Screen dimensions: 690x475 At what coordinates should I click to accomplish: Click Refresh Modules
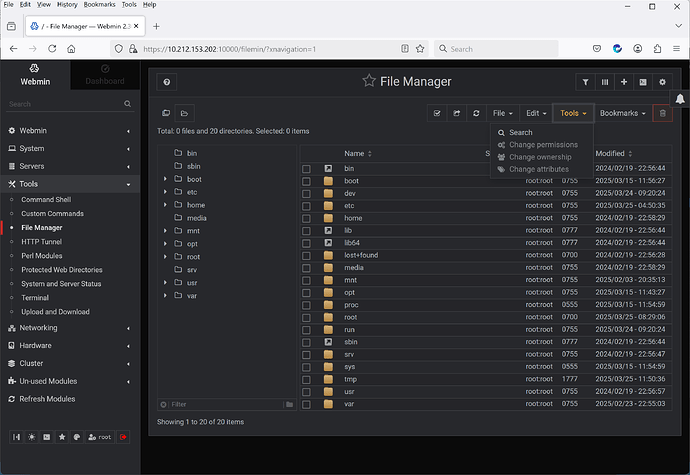click(47, 399)
